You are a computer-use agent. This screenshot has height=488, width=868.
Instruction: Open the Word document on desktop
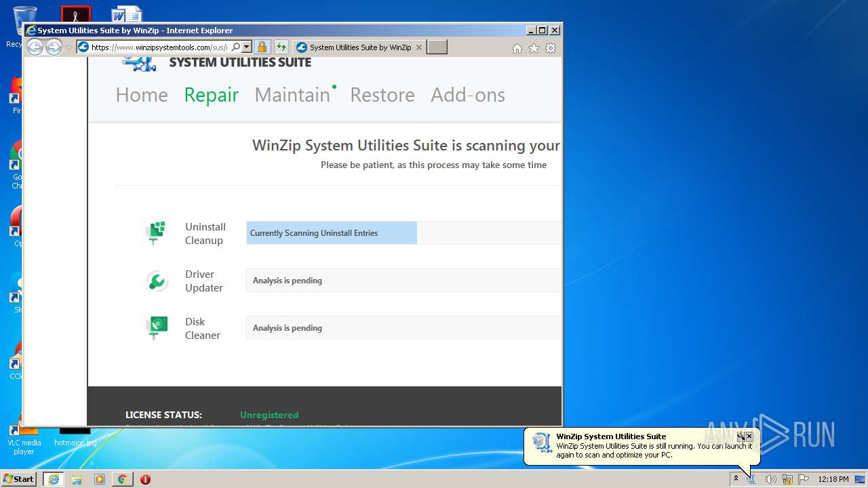click(127, 14)
